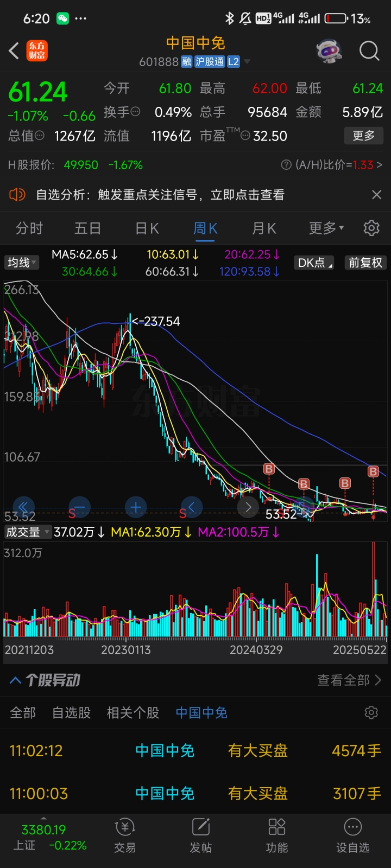This screenshot has height=868, width=391.
Task: Open chart settings gear icon
Action: [371, 228]
